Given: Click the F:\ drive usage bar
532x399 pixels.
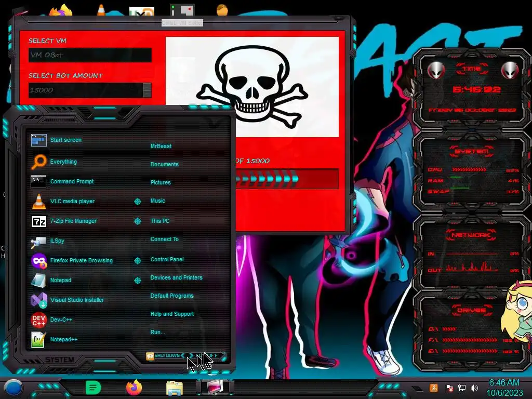Looking at the screenshot, I should 470,340.
